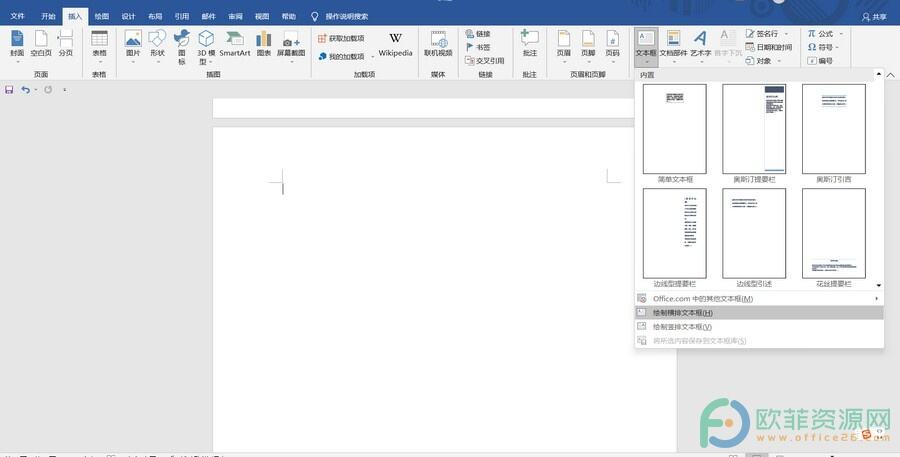
Task: Expand the Symbol (符号) dropdown arrow
Action: 838,47
